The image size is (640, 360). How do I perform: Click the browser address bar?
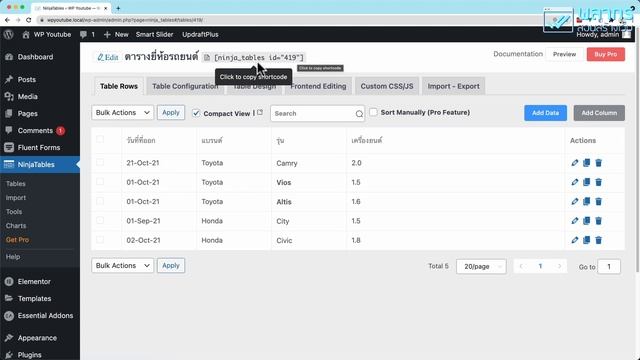(x=286, y=20)
